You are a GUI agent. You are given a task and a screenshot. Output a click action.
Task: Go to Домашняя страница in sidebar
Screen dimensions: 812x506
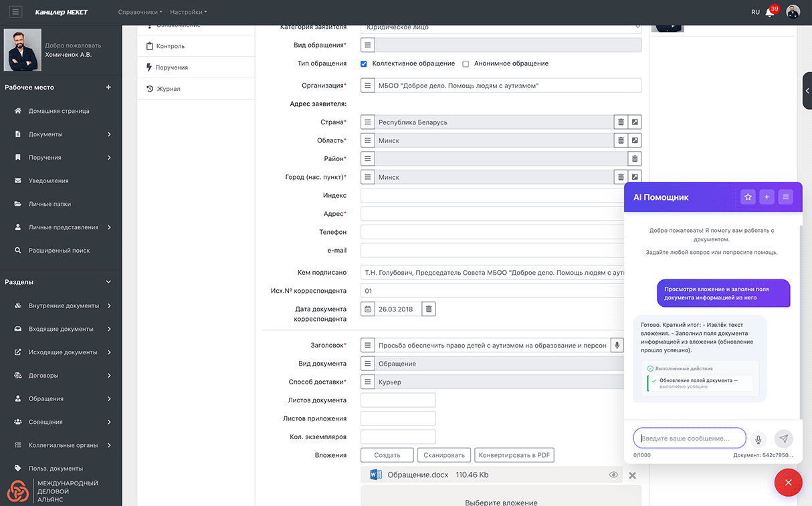point(59,111)
